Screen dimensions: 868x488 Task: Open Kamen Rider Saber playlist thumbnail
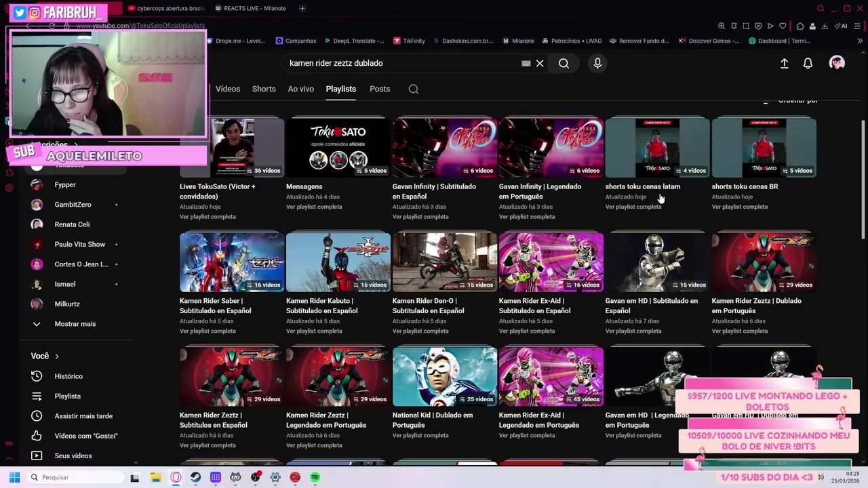[x=231, y=262]
